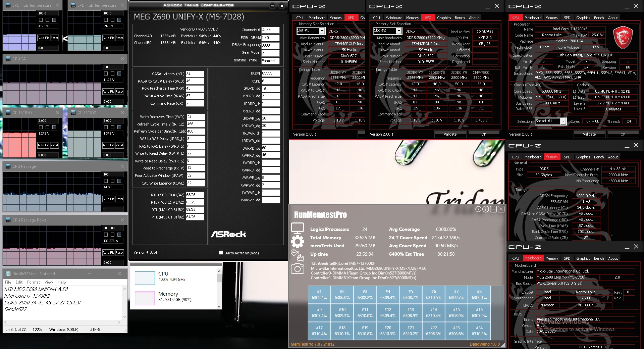This screenshot has width=644, height=349.
Task: Toggle the Auto Refresh(sec) checkbox
Action: (221, 253)
